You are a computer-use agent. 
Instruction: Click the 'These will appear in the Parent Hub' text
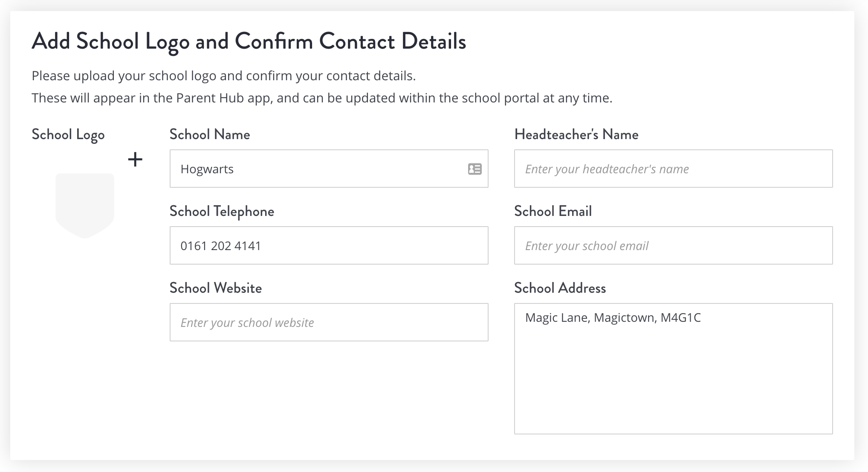[x=322, y=98]
